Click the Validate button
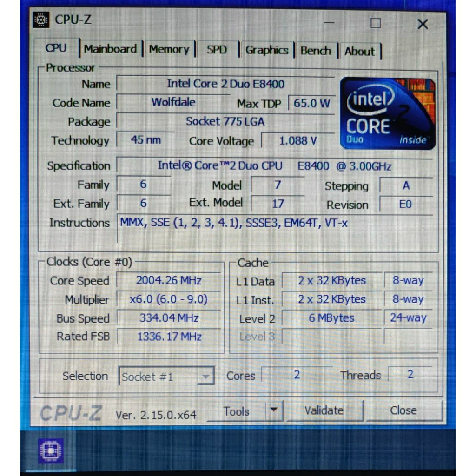476x476 pixels. pyautogui.click(x=324, y=410)
